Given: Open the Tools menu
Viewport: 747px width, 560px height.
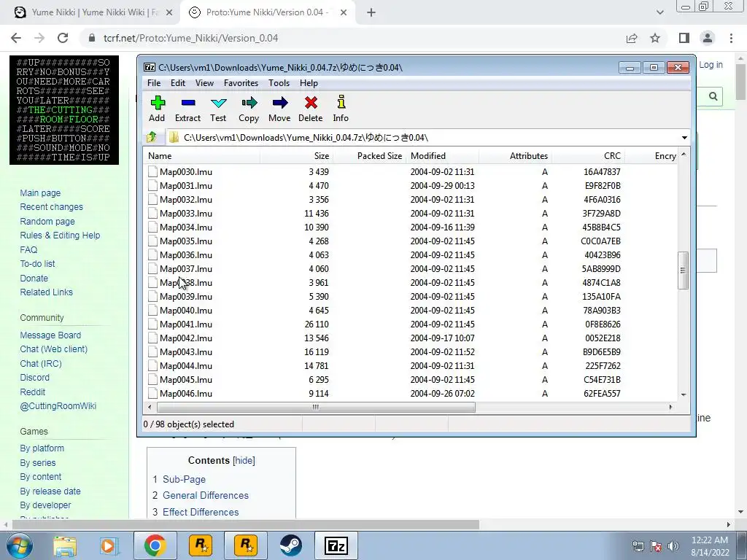Looking at the screenshot, I should coord(279,83).
